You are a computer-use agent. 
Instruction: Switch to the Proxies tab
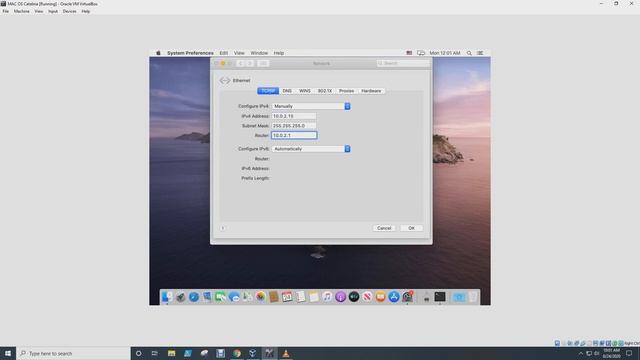347,91
